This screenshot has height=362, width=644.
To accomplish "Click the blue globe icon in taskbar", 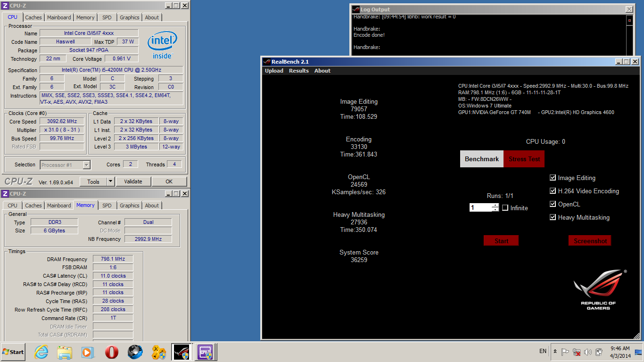I will 135,352.
